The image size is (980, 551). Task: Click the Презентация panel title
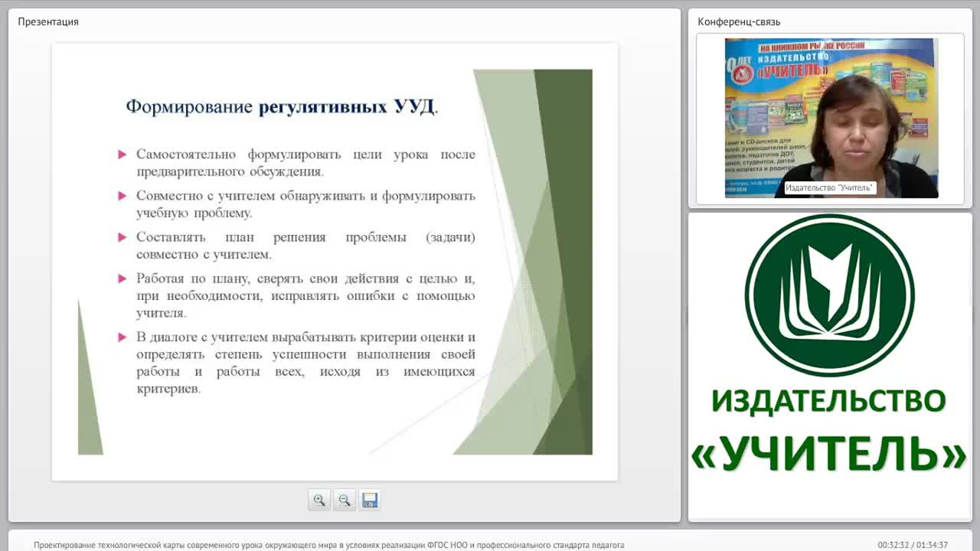48,21
